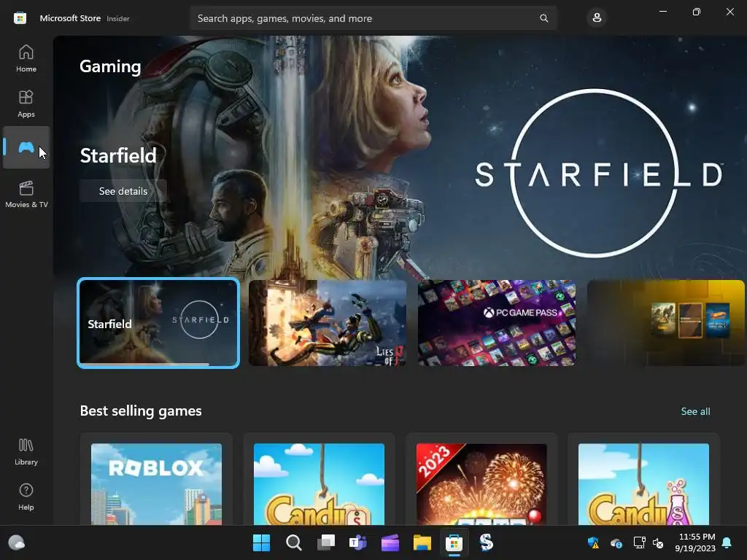Viewport: 747px width, 560px height.
Task: Open the See all best selling games link
Action: 695,411
